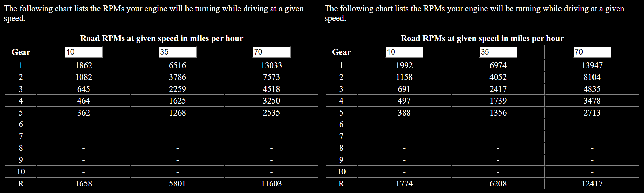The height and width of the screenshot is (193, 644).
Task: Click the 4052 RPM value
Action: (x=498, y=77)
